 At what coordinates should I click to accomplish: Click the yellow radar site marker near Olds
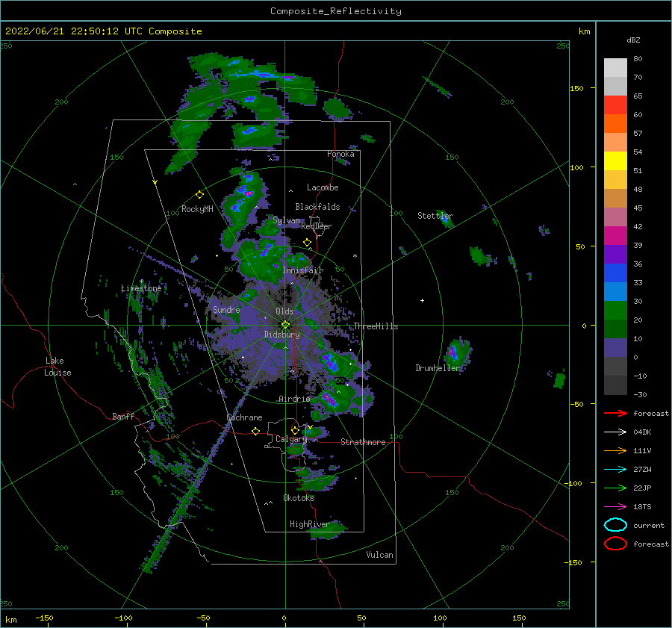[285, 325]
